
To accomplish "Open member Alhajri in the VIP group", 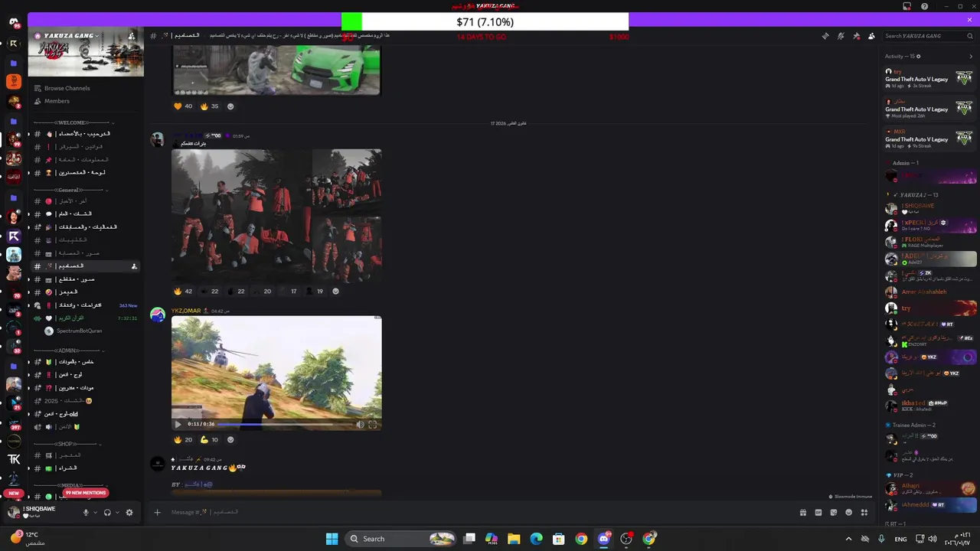I will (x=932, y=488).
